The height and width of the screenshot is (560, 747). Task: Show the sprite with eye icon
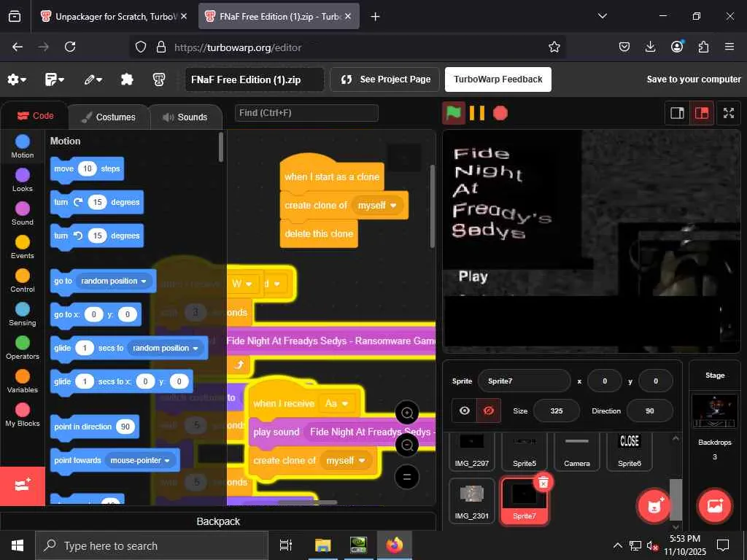pyautogui.click(x=465, y=411)
